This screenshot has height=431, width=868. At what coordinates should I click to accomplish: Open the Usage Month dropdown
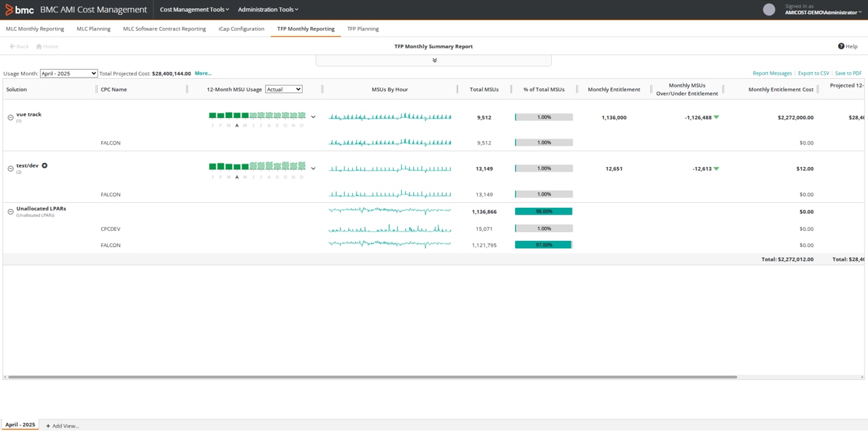coord(69,73)
